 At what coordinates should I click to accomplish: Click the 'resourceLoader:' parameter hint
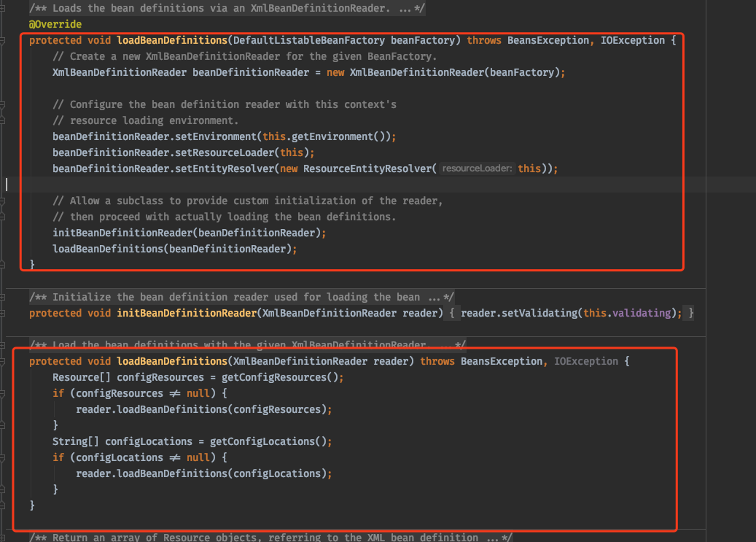477,169
